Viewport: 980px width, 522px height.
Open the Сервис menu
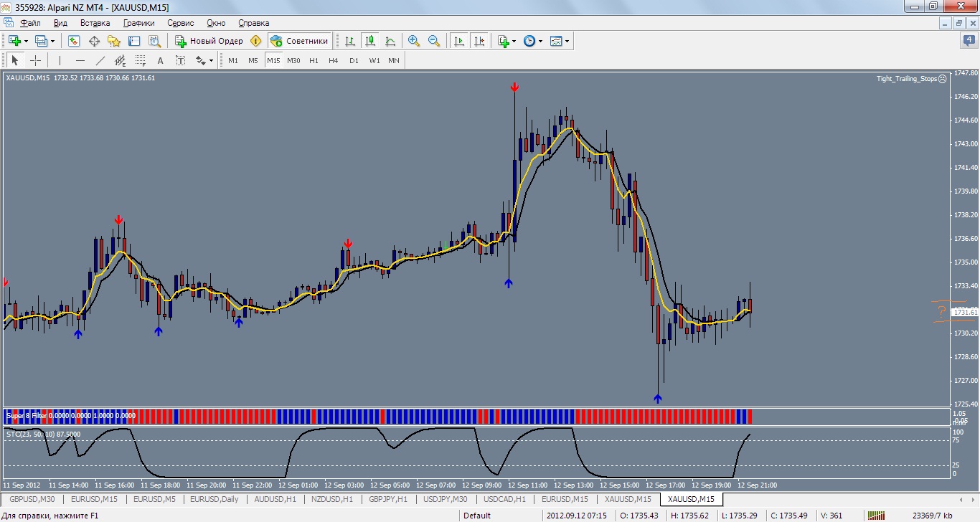pos(181,23)
